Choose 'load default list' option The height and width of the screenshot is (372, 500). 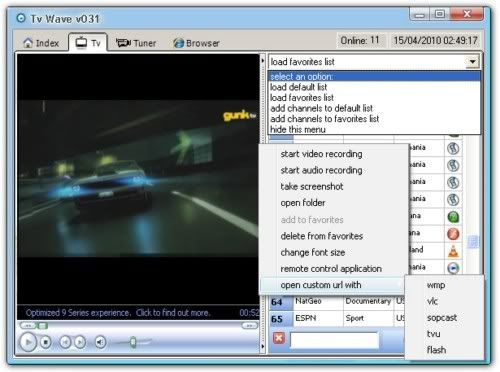point(298,87)
